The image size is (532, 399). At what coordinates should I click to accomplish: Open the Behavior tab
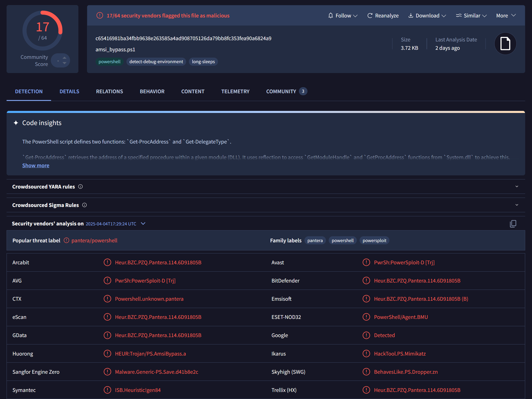click(x=152, y=91)
